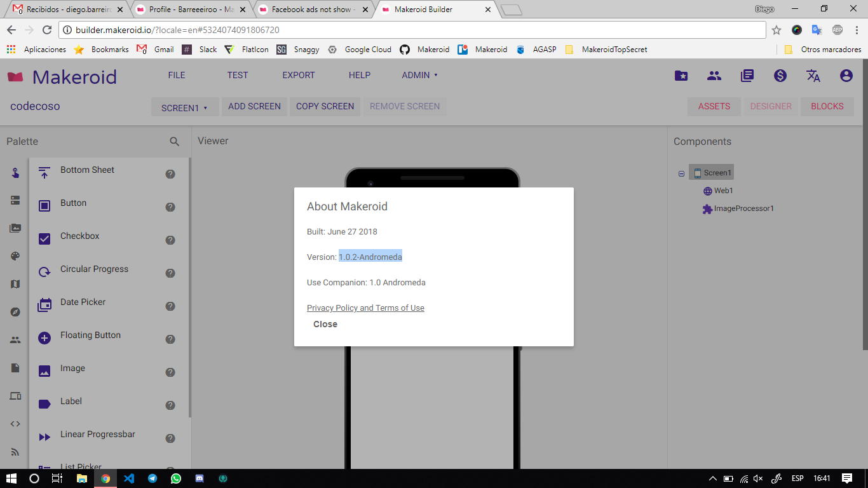Click the COPY SCREEN button
This screenshot has width=868, height=488.
(325, 106)
